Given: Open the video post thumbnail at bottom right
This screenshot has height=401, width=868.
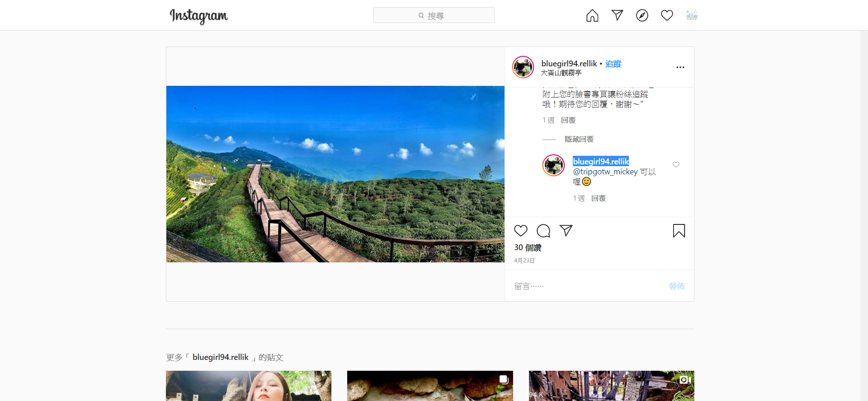Looking at the screenshot, I should (x=611, y=386).
